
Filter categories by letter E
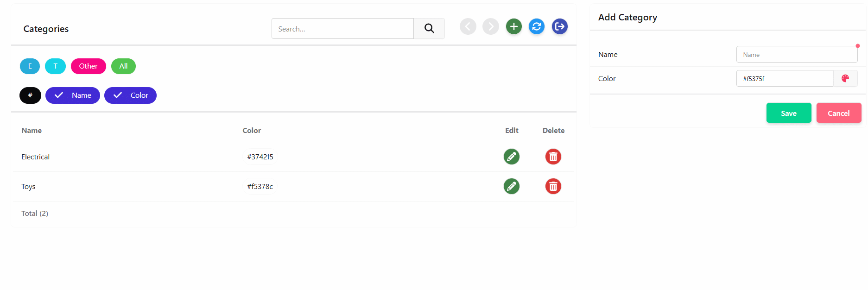[x=30, y=66]
